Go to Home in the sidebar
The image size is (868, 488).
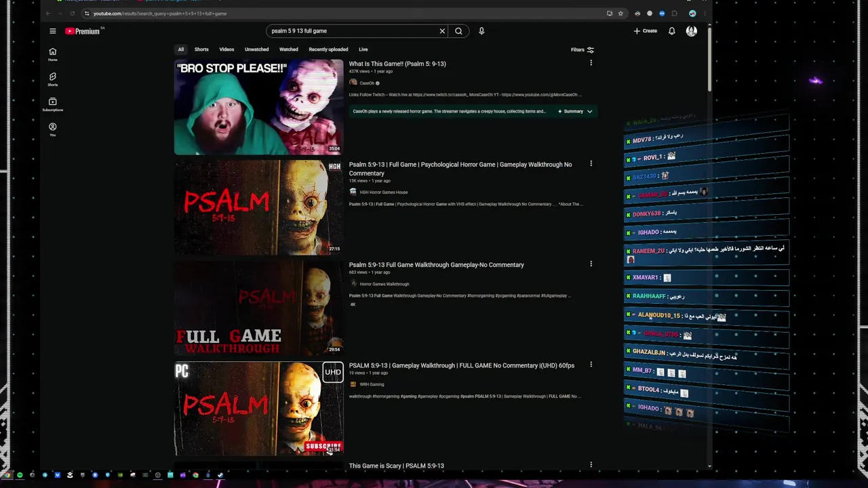pos(52,54)
